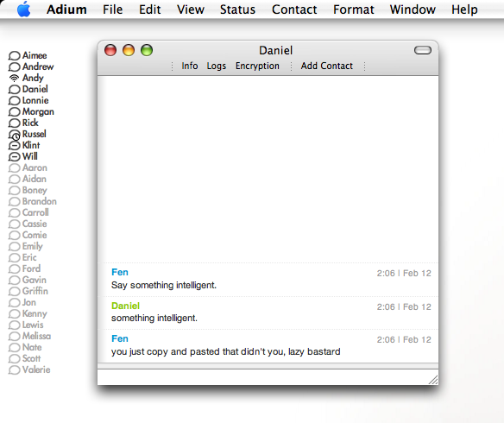This screenshot has width=504, height=423.
Task: Click Cassie's offline status icon
Action: (14, 224)
